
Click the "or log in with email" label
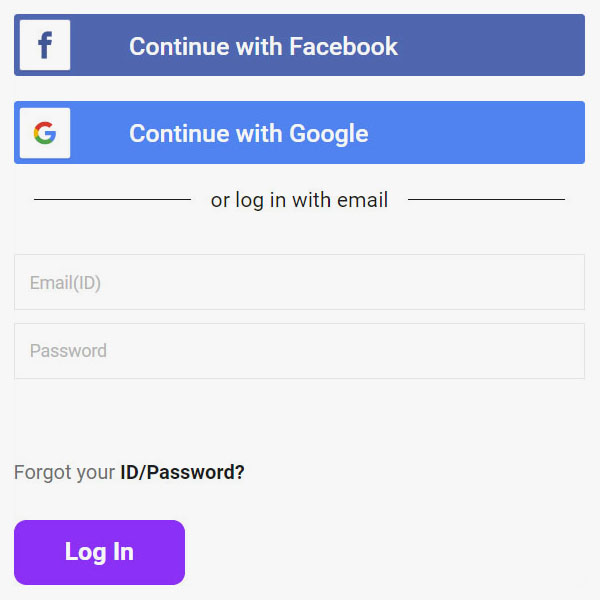tap(299, 200)
